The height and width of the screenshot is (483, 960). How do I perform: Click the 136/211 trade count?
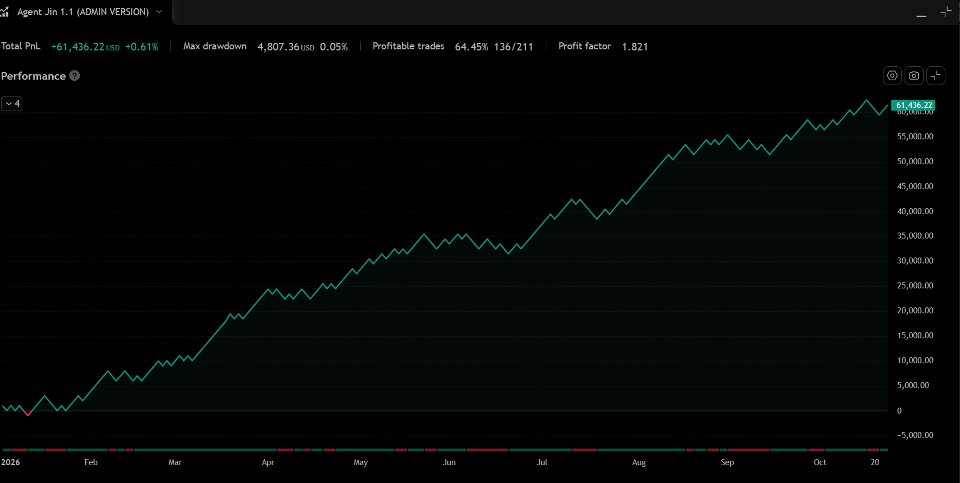click(x=514, y=47)
